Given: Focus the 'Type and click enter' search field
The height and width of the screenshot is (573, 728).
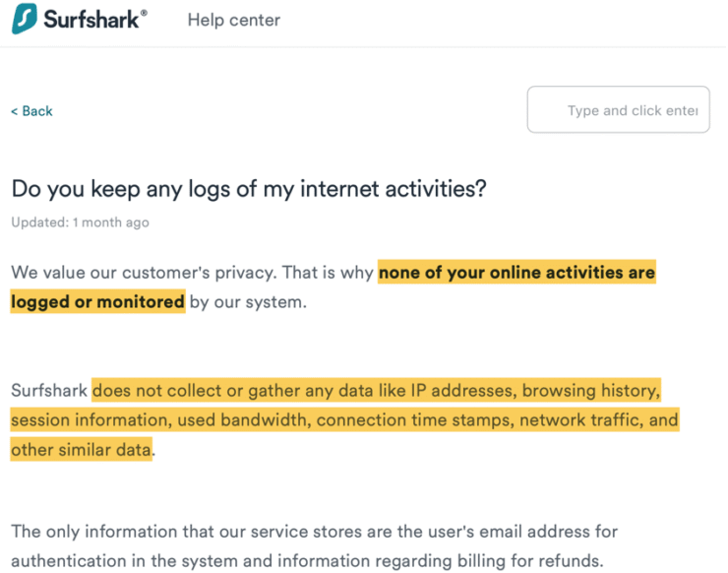Looking at the screenshot, I should (618, 109).
